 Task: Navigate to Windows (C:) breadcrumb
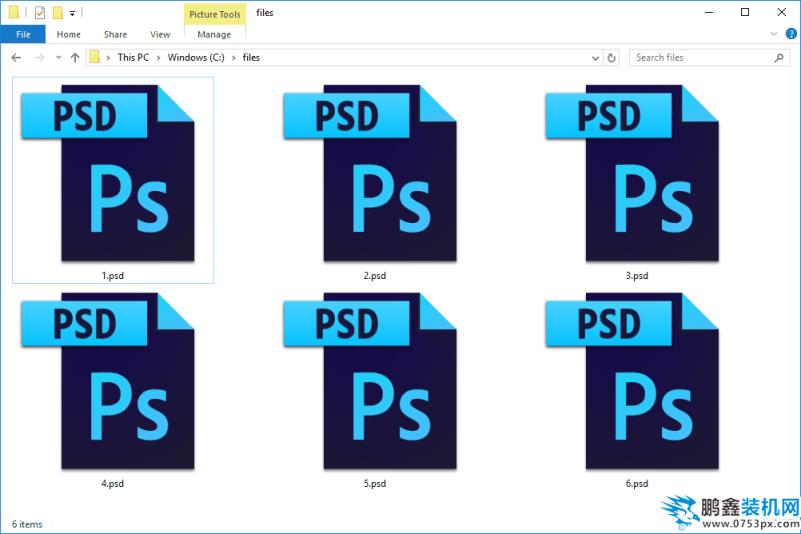point(196,57)
